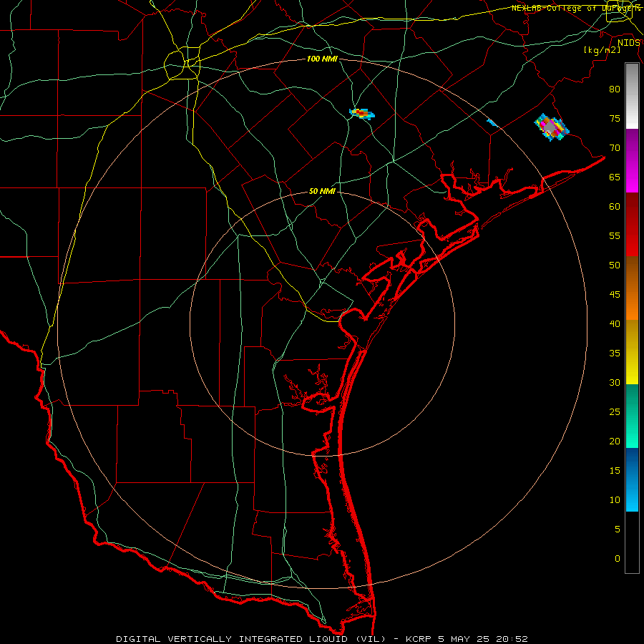Click the orange-brown band on the color scale
This screenshot has height=644, width=644.
click(632, 288)
